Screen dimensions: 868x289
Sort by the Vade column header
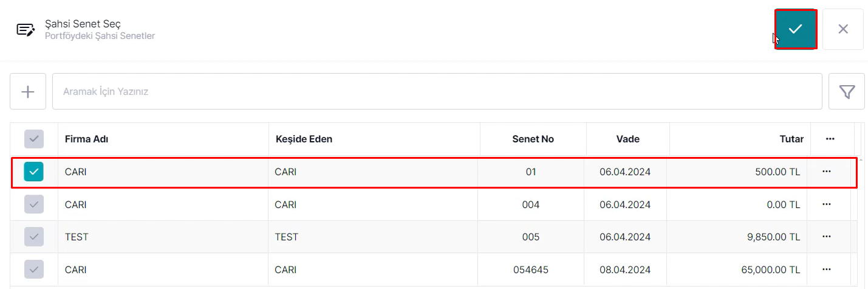(628, 139)
